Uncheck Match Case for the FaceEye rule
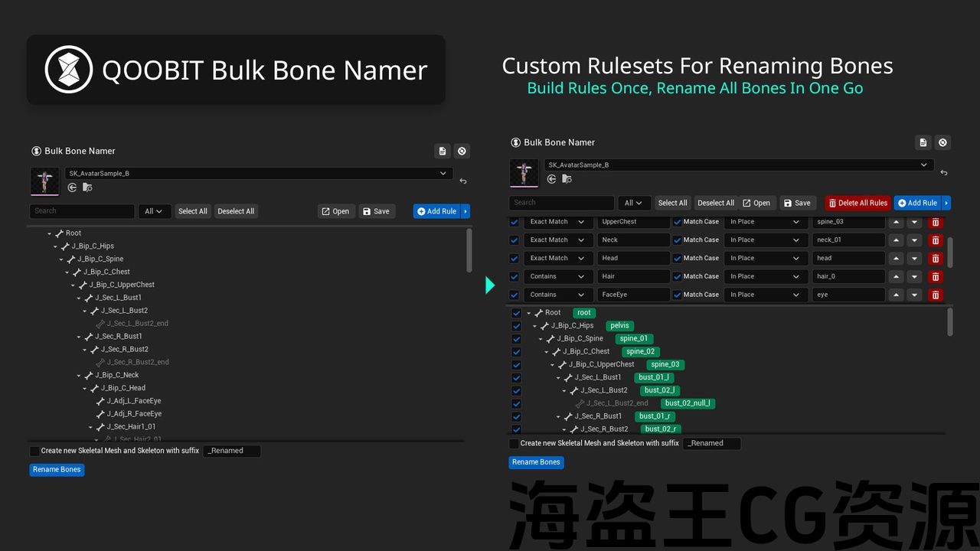980x551 pixels. pyautogui.click(x=677, y=295)
